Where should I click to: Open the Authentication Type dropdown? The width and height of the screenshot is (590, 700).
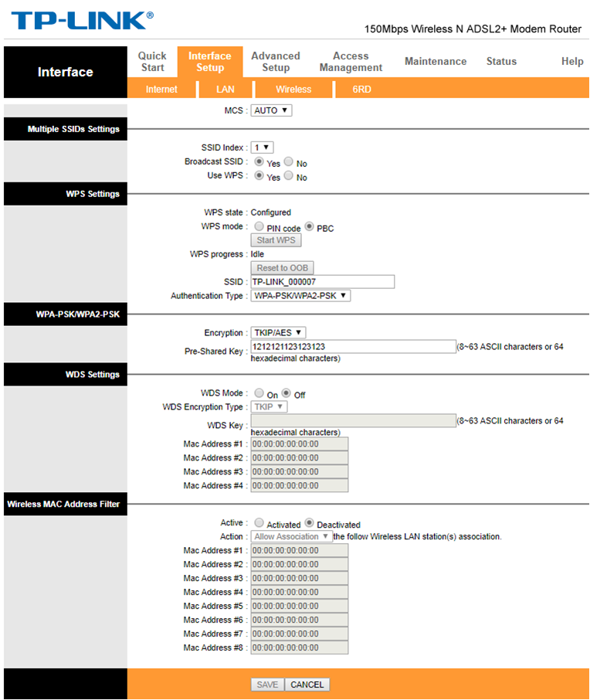(x=300, y=296)
